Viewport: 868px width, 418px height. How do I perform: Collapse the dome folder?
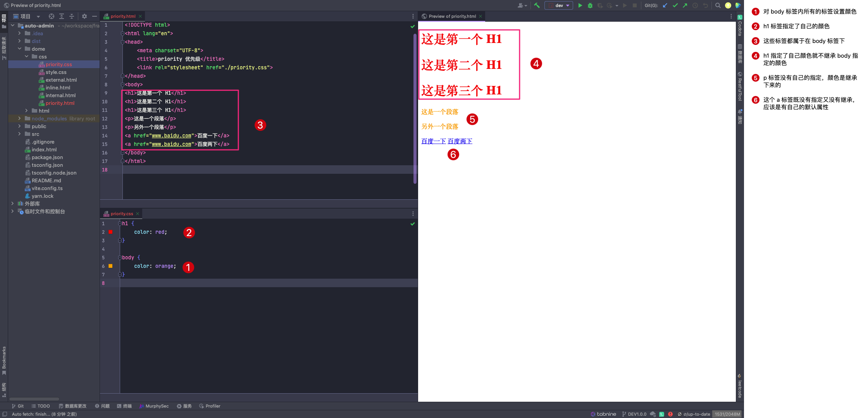click(19, 49)
